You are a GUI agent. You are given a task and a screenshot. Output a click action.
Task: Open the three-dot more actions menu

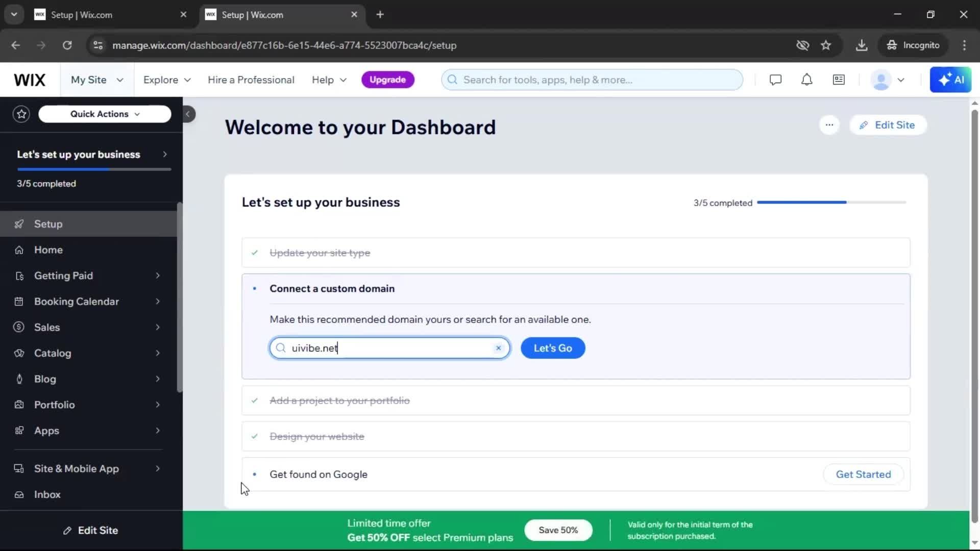829,125
